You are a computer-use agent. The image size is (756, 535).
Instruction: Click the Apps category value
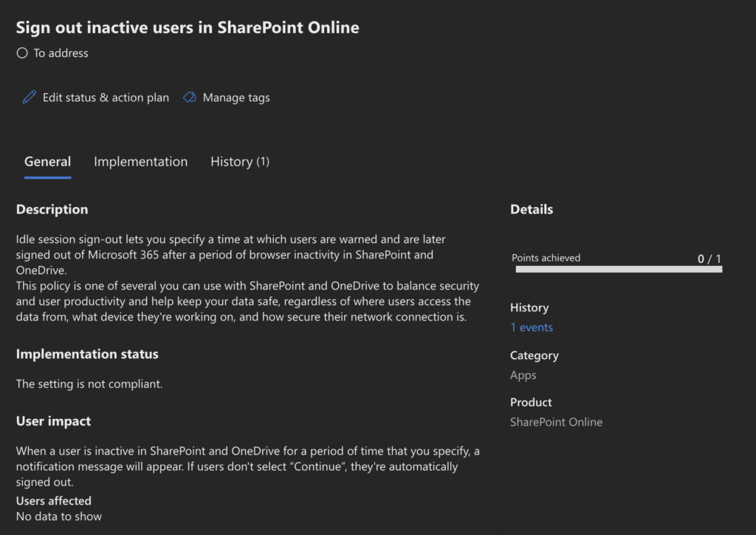(x=523, y=375)
